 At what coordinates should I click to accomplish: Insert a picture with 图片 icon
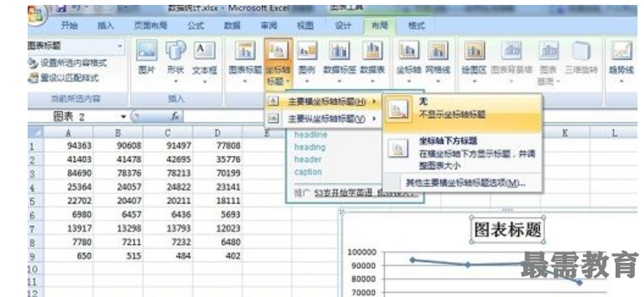tap(146, 58)
